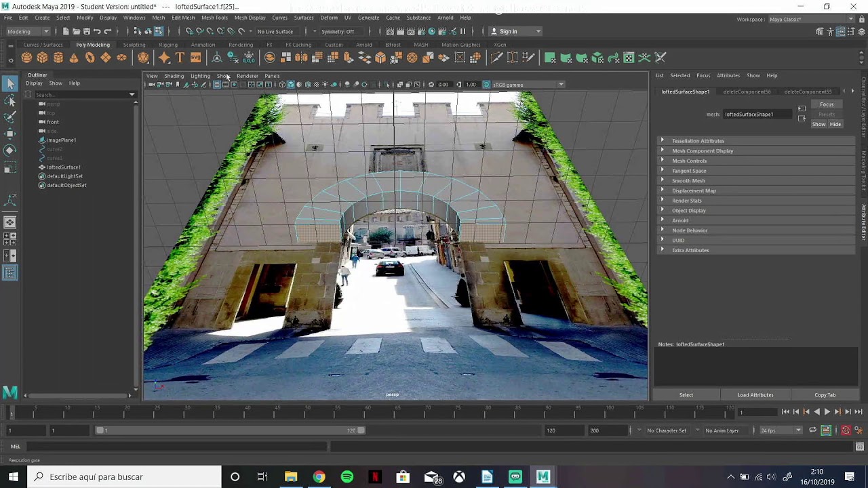Viewport: 868px width, 488px height.
Task: Toggle the view transform sRGB gamma icon
Action: [486, 85]
